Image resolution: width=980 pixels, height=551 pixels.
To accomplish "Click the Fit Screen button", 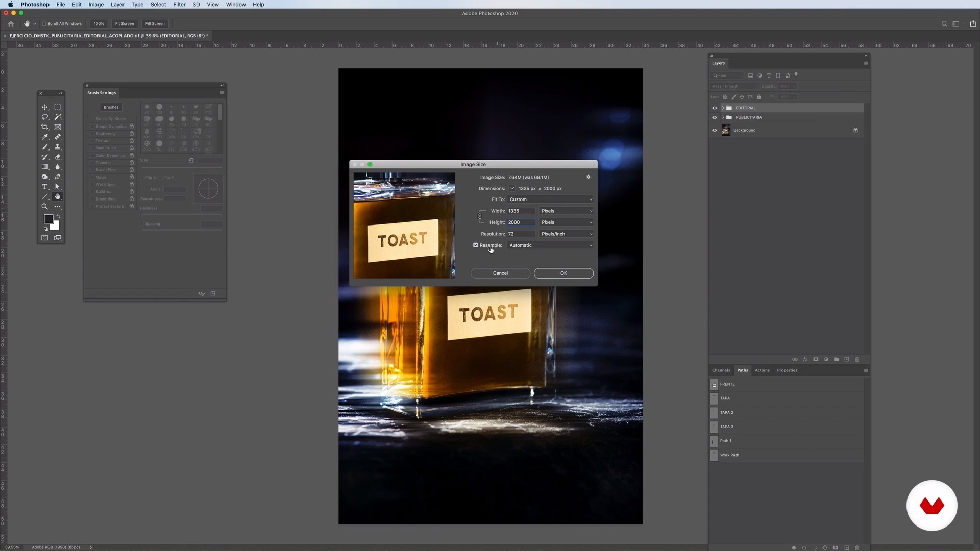I will tap(125, 23).
